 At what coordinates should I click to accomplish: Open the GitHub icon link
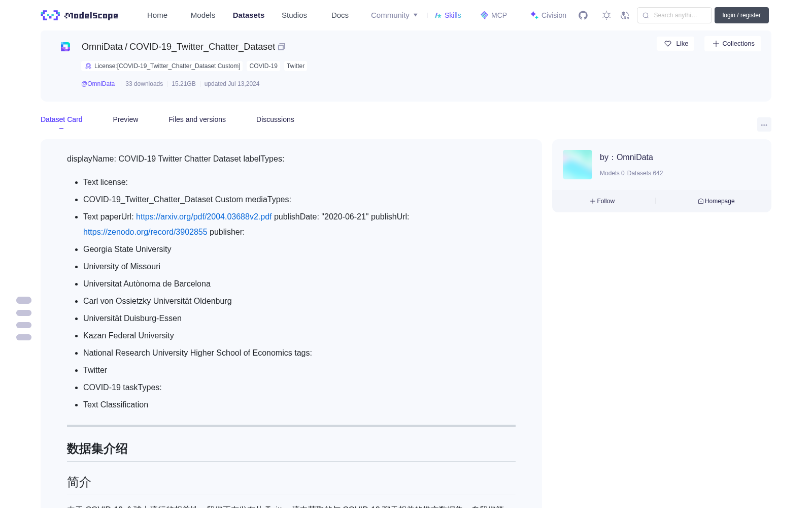click(583, 15)
